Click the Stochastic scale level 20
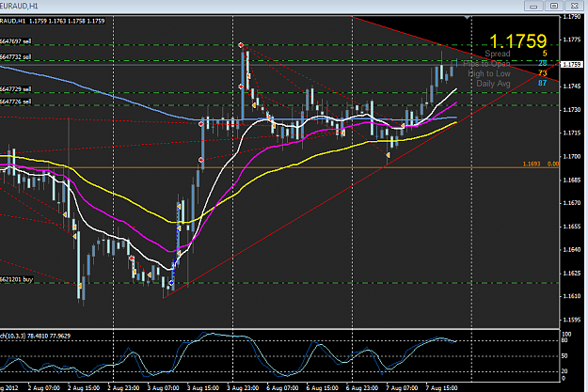The width and height of the screenshot is (588, 392). (x=564, y=371)
